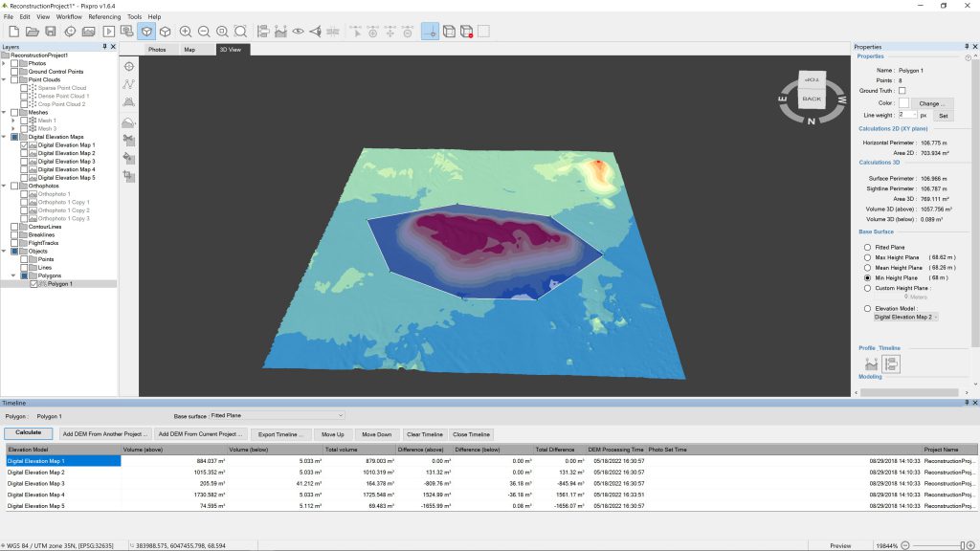The width and height of the screenshot is (980, 551).
Task: Click the Clear Timeline button
Action: (424, 433)
